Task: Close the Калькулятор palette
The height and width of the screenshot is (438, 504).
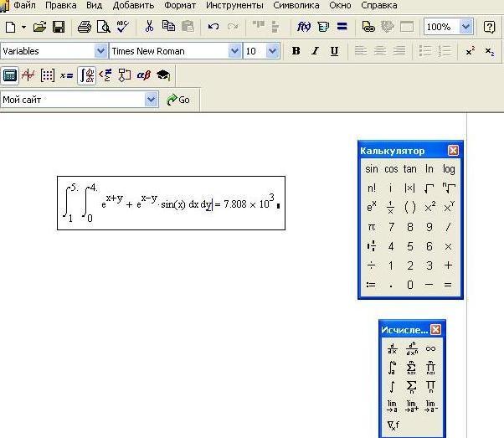Action: pyautogui.click(x=453, y=150)
